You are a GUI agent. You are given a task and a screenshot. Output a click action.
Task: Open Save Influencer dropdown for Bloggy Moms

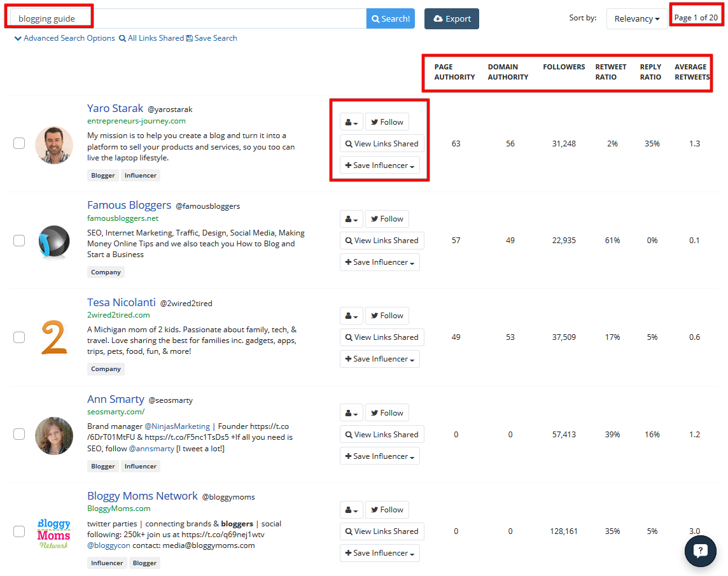tap(380, 553)
